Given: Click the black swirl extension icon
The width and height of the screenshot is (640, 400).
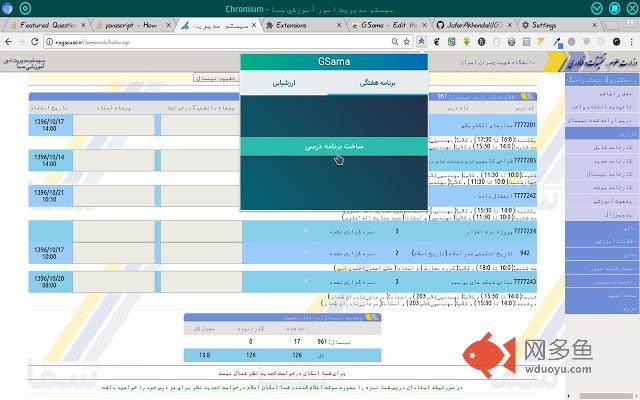Looking at the screenshot, I should pyautogui.click(x=436, y=41).
